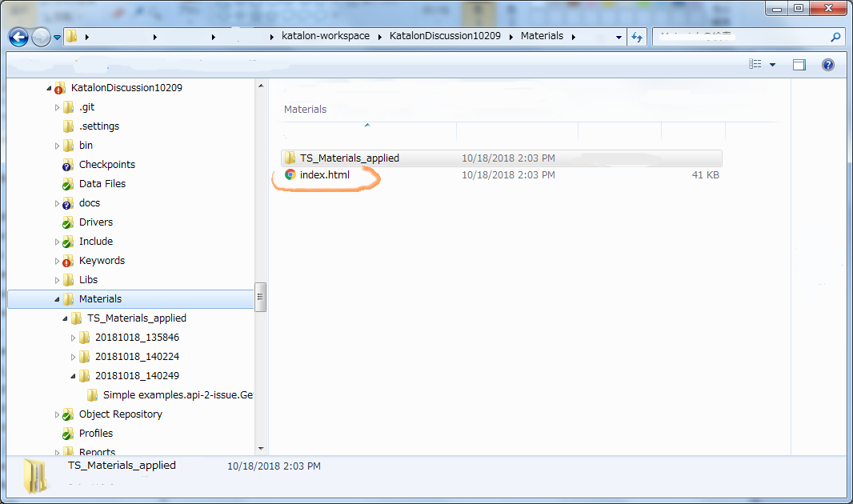The image size is (853, 504).
Task: Expand the Object Repository tree node
Action: 57,415
